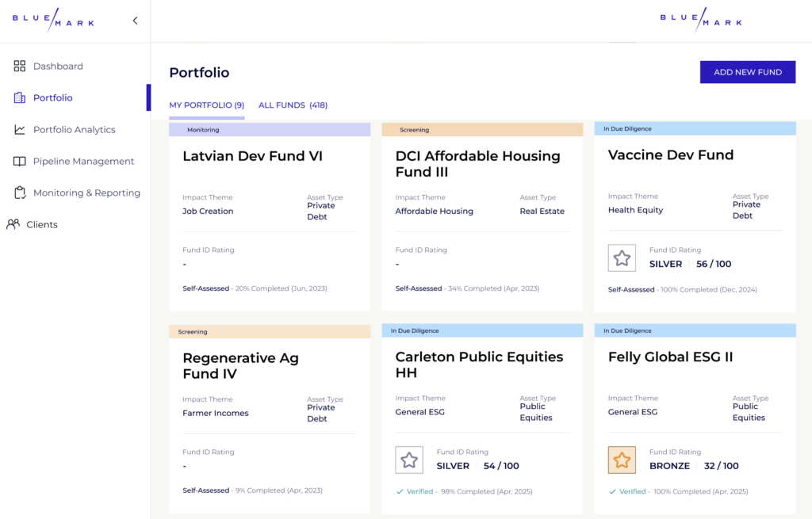This screenshot has width=812, height=519.
Task: Collapse the sidebar with the chevron arrow
Action: (x=135, y=21)
